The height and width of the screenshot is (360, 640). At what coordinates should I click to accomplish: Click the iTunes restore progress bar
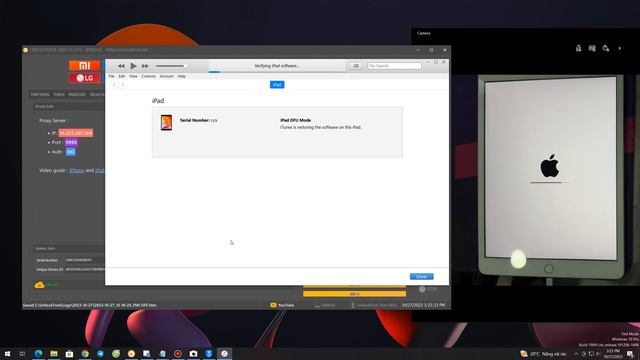[x=277, y=72]
